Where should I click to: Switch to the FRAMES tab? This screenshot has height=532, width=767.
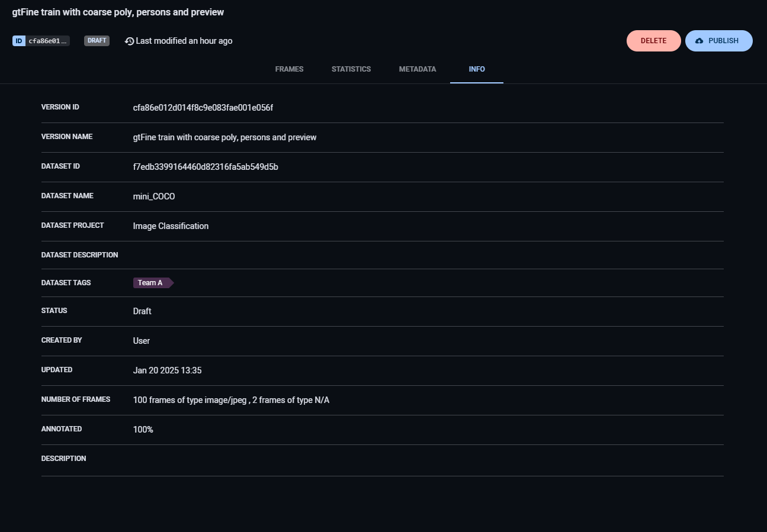[289, 69]
